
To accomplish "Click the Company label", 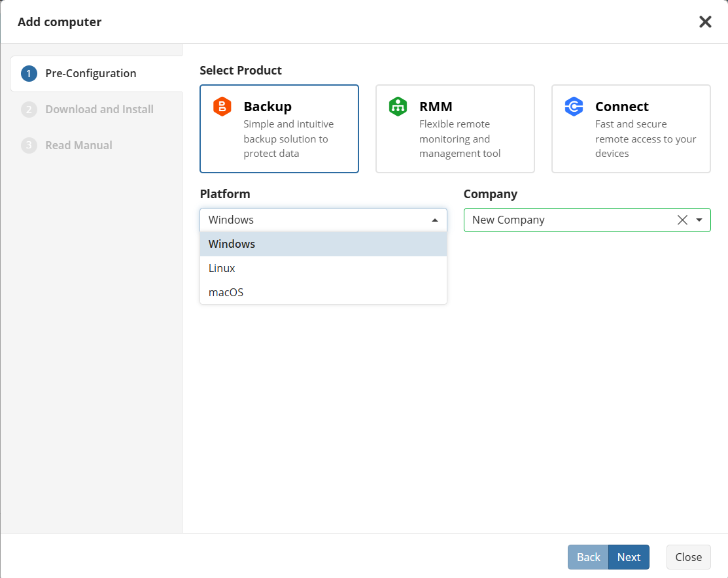I will (x=491, y=194).
